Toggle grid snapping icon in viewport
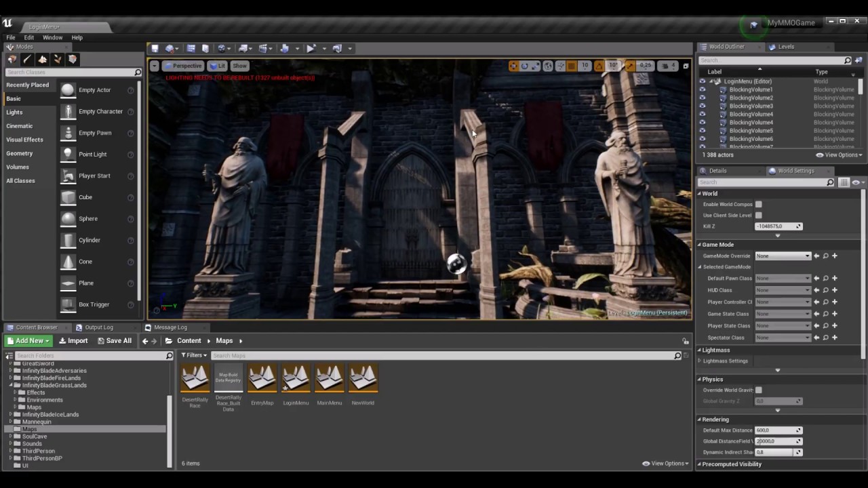Viewport: 868px width, 488px height. coord(572,66)
